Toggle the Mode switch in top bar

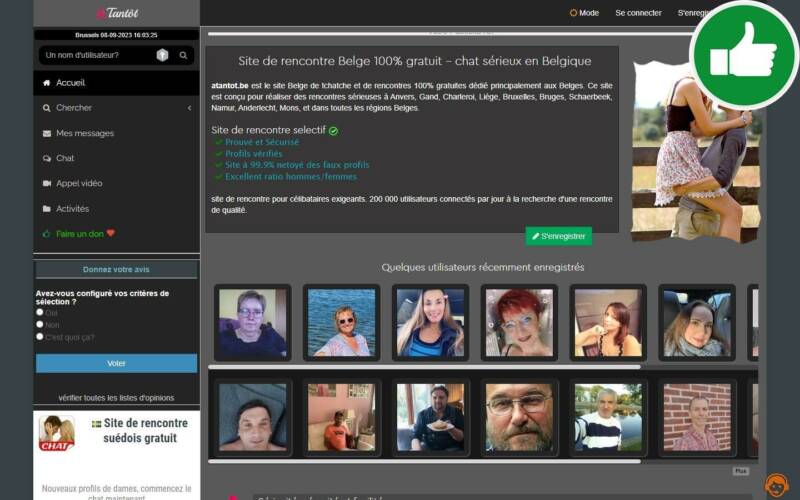(x=584, y=13)
